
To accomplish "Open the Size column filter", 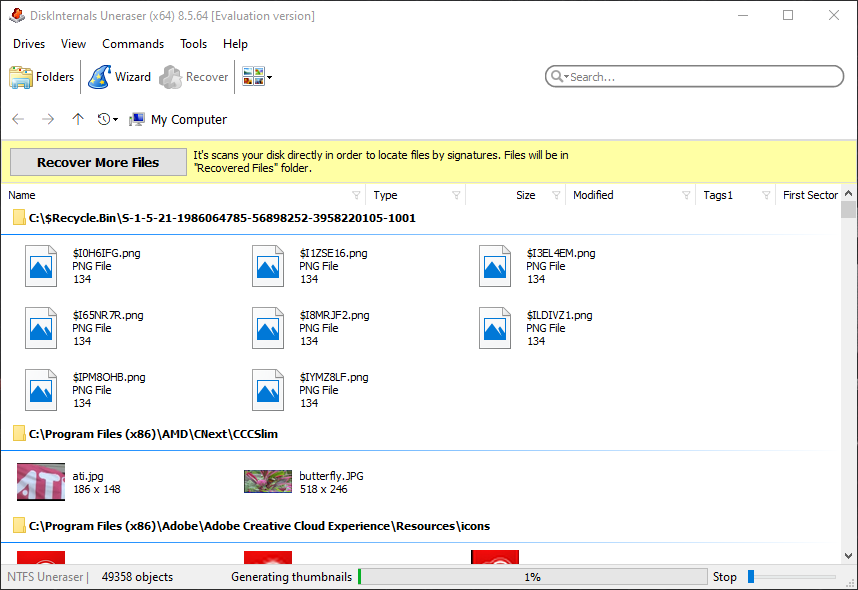I will pos(556,195).
